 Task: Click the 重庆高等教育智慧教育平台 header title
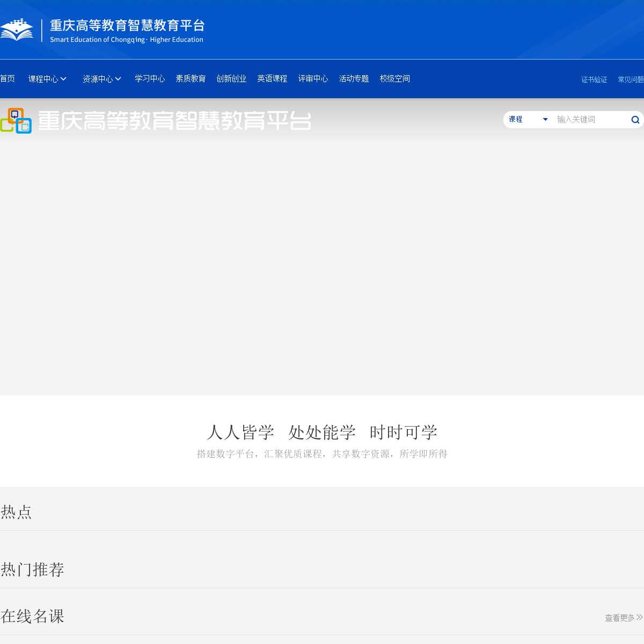tap(127, 26)
